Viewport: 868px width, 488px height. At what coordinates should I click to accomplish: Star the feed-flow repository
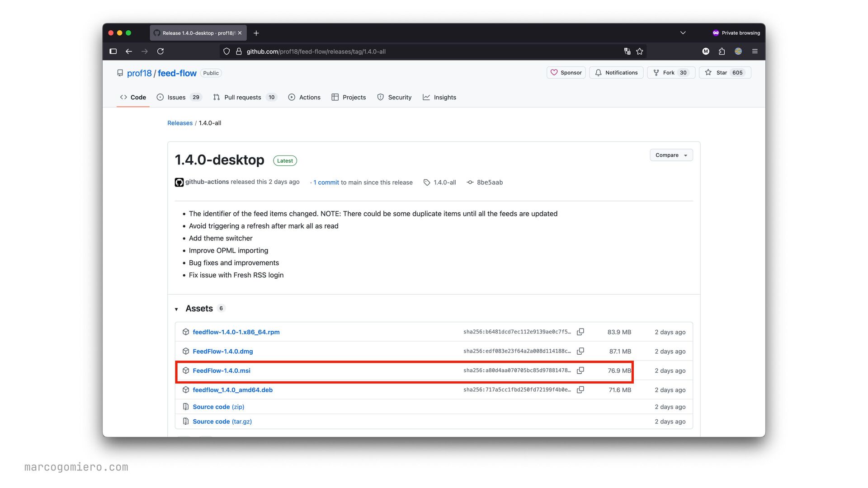(x=725, y=73)
